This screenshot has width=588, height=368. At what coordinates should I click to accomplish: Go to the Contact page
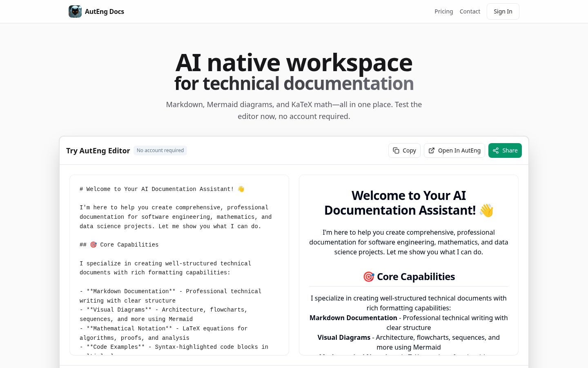click(470, 11)
